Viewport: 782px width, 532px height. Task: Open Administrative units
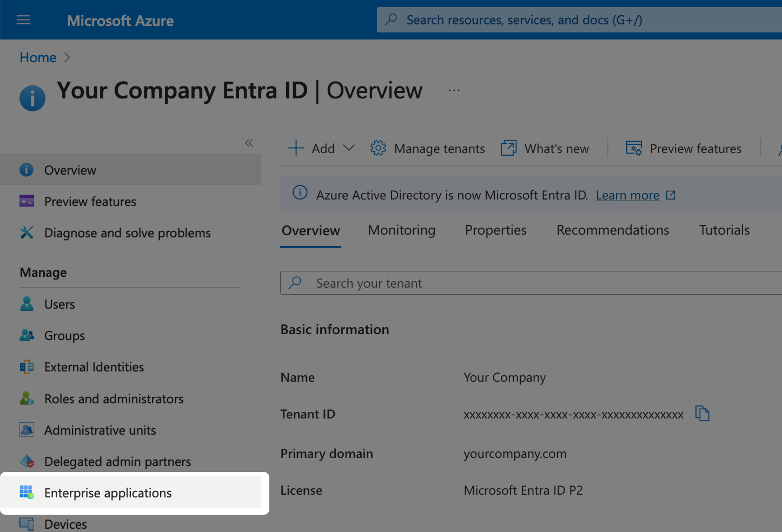click(x=100, y=430)
